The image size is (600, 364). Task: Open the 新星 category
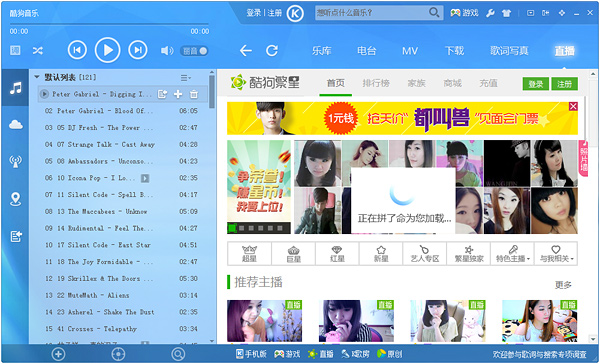click(381, 254)
